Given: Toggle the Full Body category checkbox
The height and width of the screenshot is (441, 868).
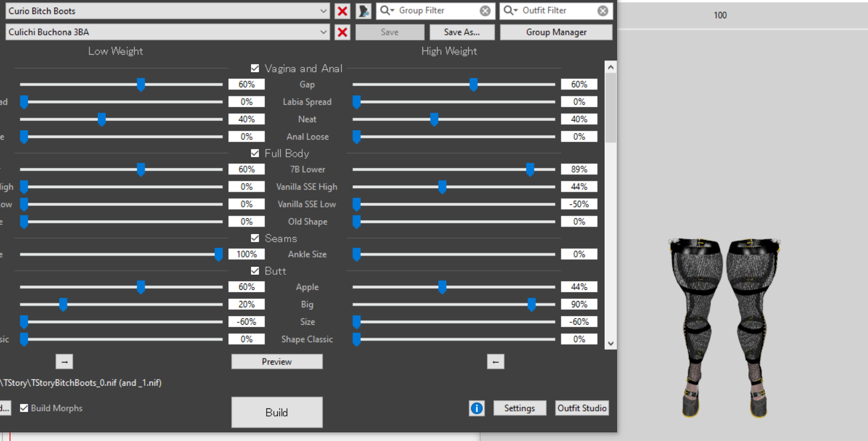Looking at the screenshot, I should coord(254,153).
